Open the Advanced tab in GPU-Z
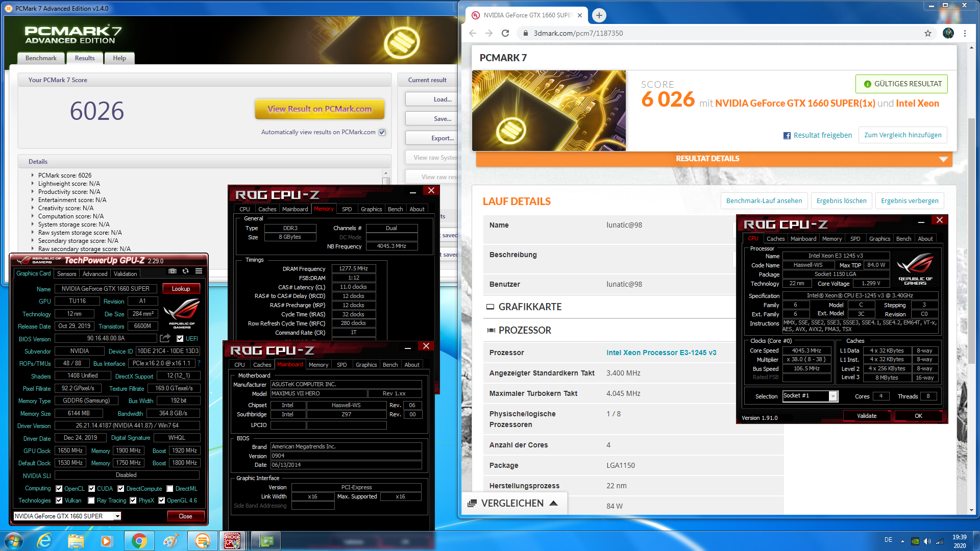 click(95, 274)
